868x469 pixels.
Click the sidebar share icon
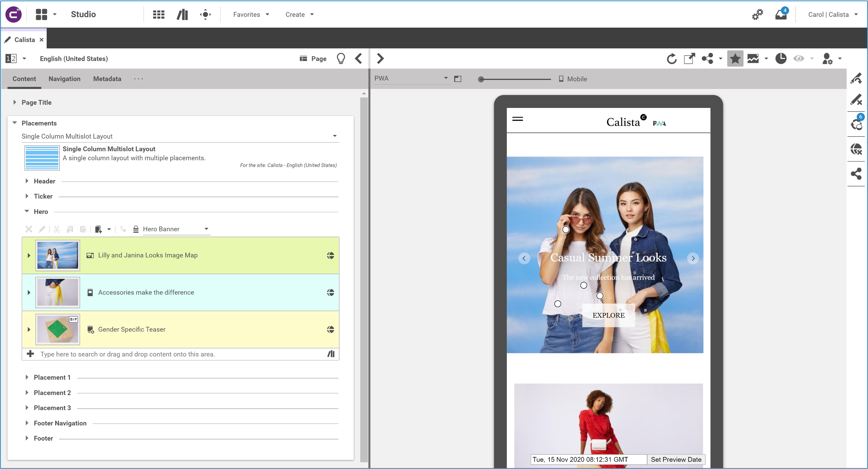tap(856, 174)
